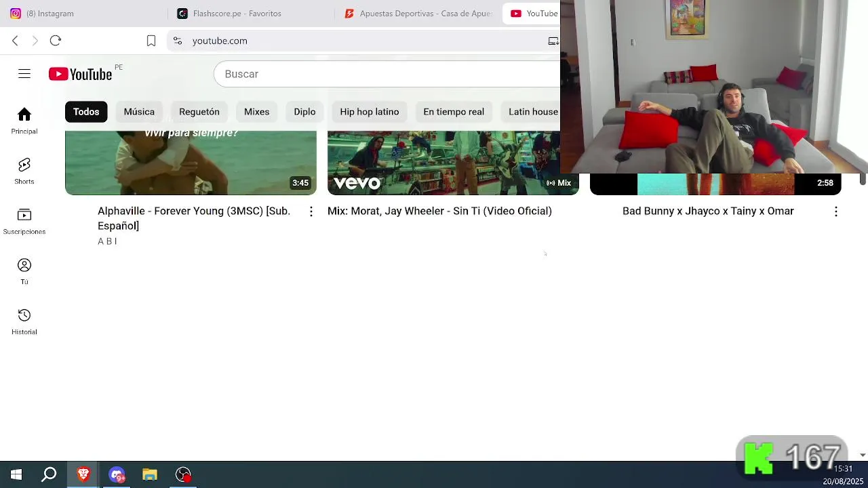This screenshot has width=868, height=488.
Task: Open OBS Studio from the taskbar
Action: pyautogui.click(x=183, y=474)
